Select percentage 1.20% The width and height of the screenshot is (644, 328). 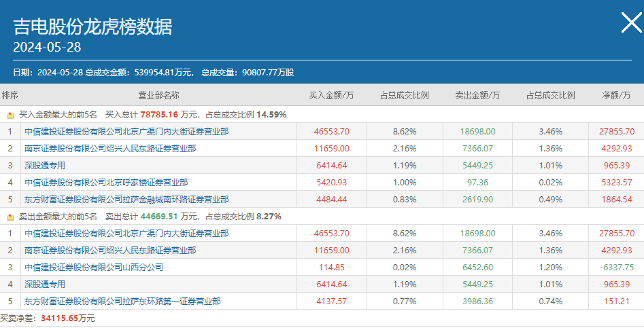point(551,268)
